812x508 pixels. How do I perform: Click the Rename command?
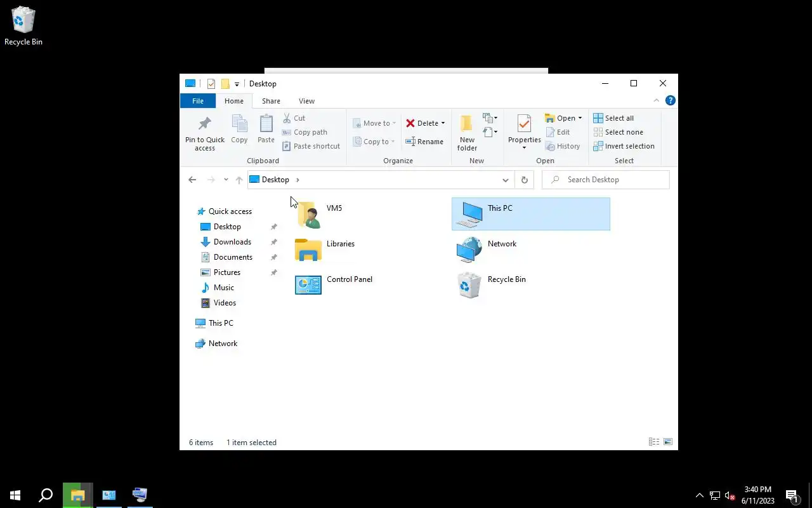[424, 142]
